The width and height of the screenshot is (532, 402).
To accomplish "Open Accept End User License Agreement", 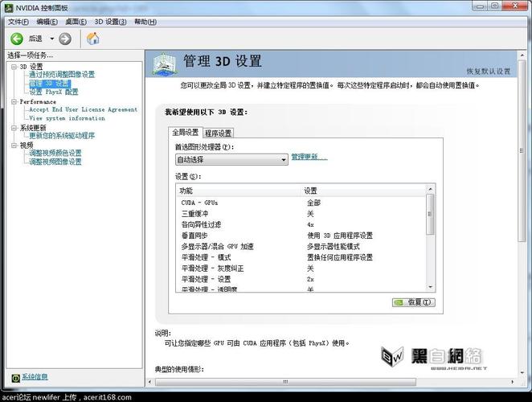I will [x=83, y=109].
